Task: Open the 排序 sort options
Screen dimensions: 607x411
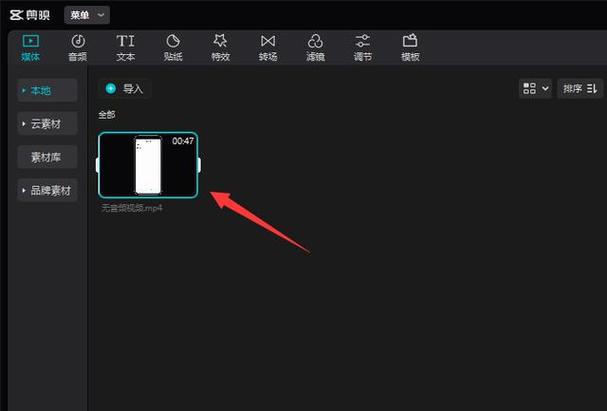Action: pos(580,89)
